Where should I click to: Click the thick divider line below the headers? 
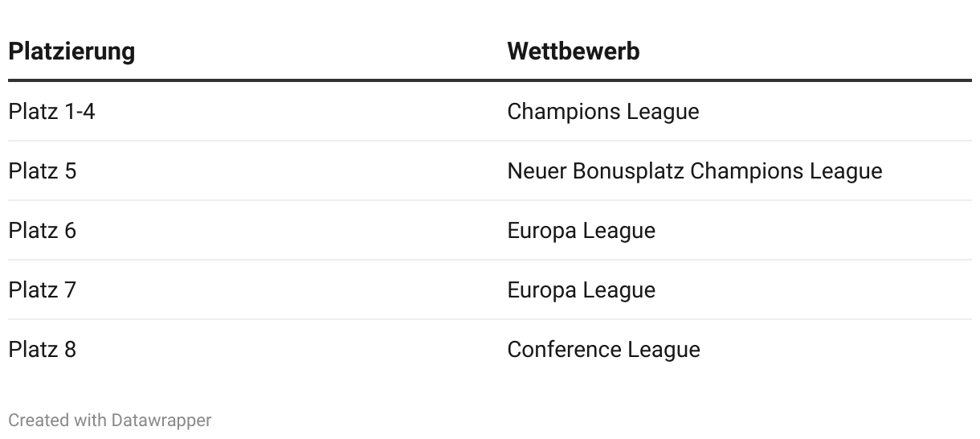[x=490, y=80]
